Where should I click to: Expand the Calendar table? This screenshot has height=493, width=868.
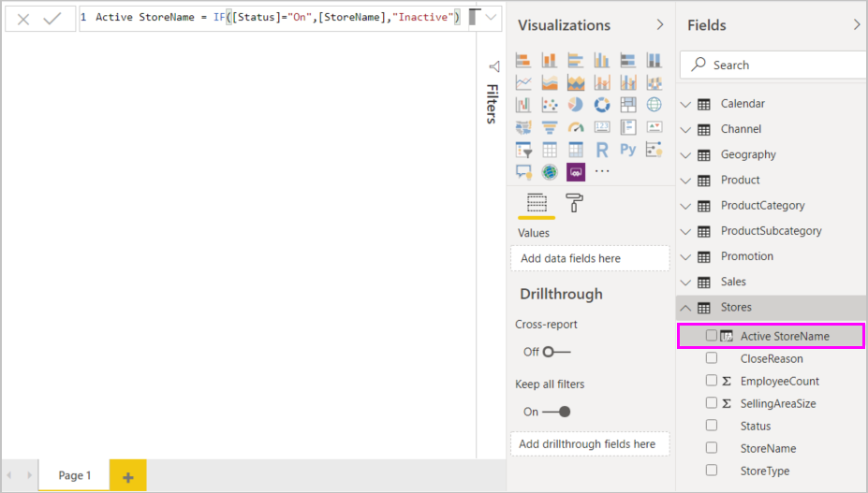tap(685, 104)
